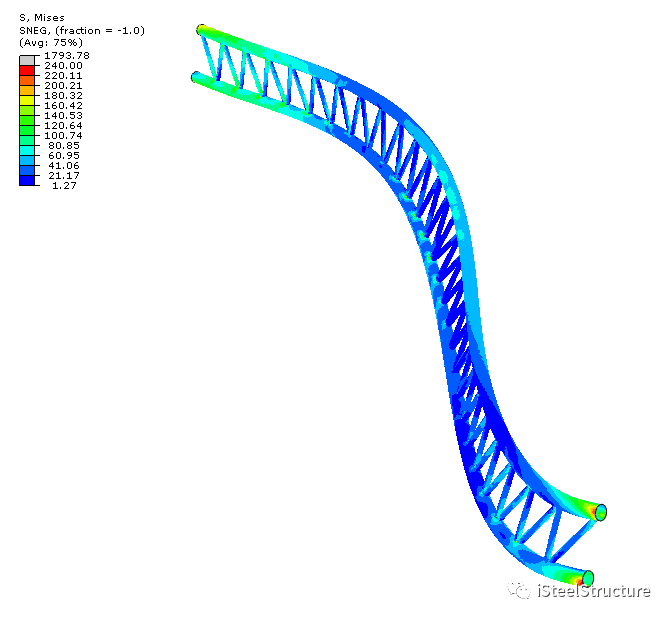The width and height of the screenshot is (672, 618).
Task: Click legend value 240.00
Action: tap(63, 66)
